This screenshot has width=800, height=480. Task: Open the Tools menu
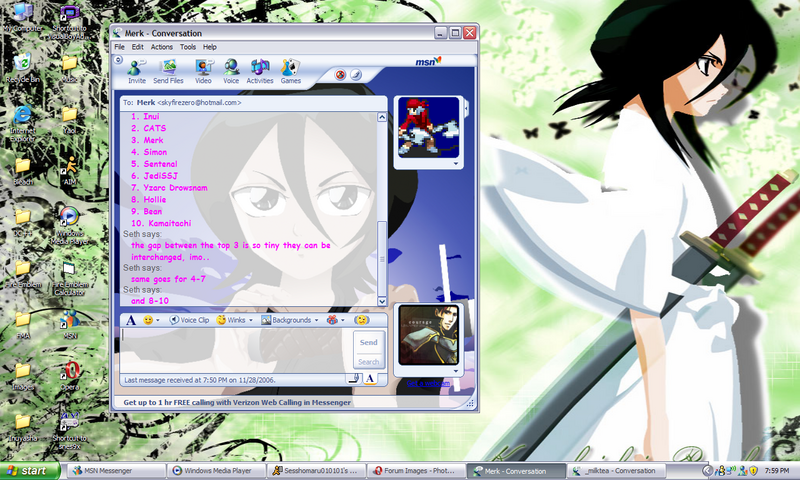click(x=188, y=47)
